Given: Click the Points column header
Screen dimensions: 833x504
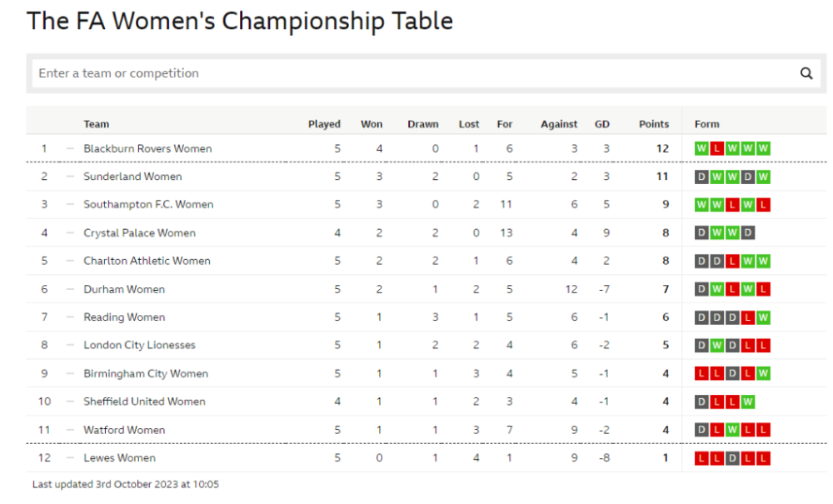Looking at the screenshot, I should pyautogui.click(x=654, y=124).
